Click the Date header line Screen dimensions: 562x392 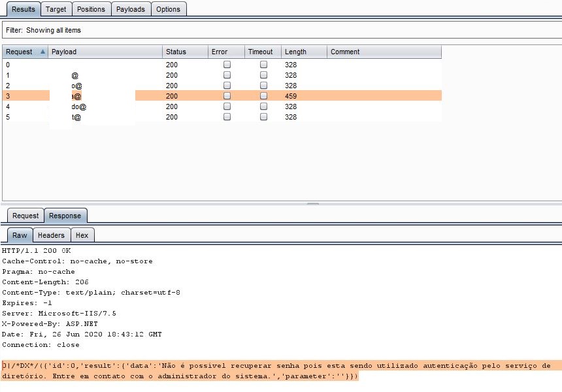pyautogui.click(x=82, y=335)
